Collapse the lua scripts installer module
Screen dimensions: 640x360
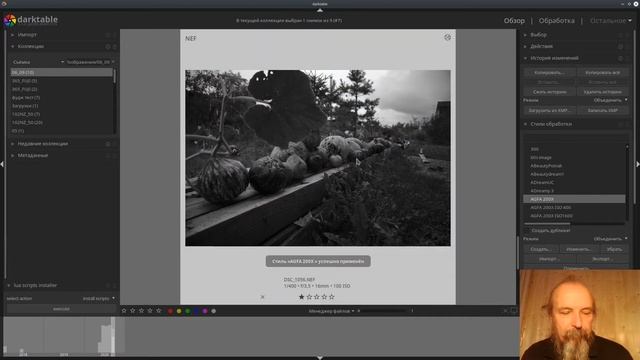(9, 285)
